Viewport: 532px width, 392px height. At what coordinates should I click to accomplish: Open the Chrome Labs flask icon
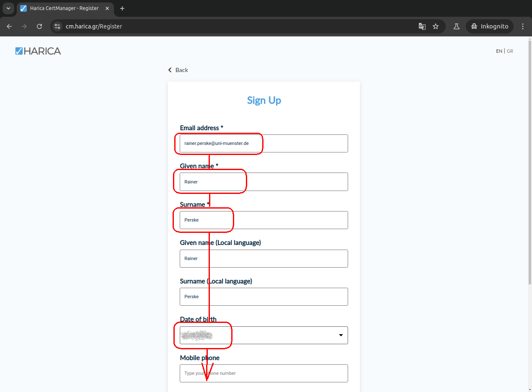pos(457,26)
